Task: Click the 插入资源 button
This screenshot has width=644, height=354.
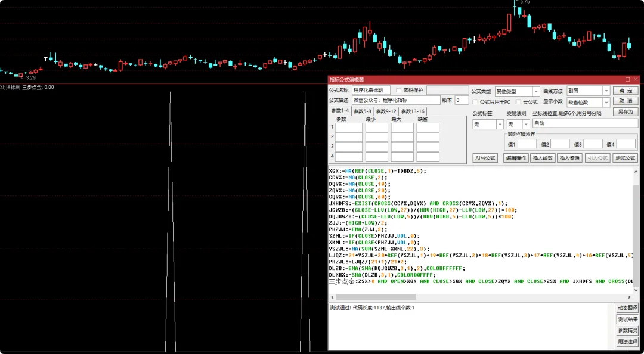Action: tap(569, 158)
